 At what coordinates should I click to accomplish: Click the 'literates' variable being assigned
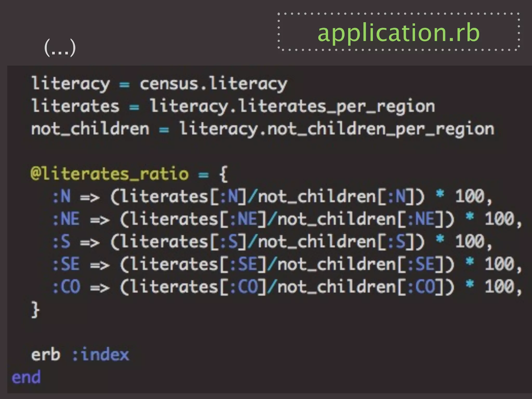(x=75, y=107)
